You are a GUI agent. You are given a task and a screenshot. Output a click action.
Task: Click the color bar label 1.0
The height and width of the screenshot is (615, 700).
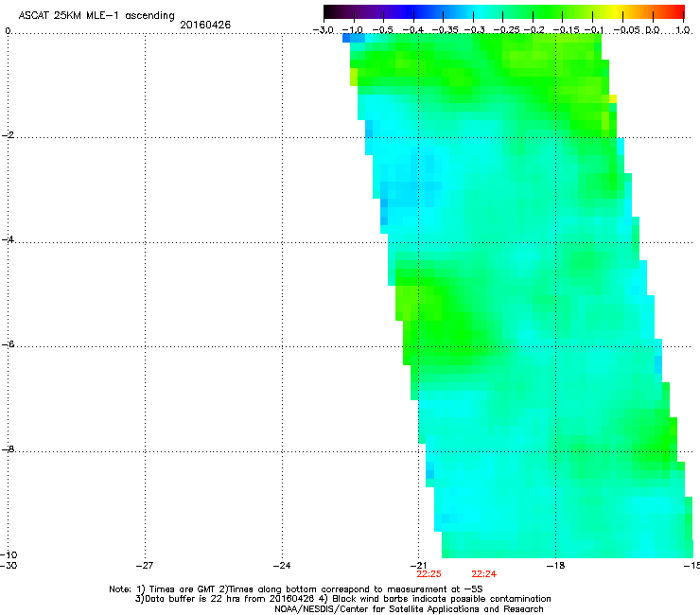point(683,30)
